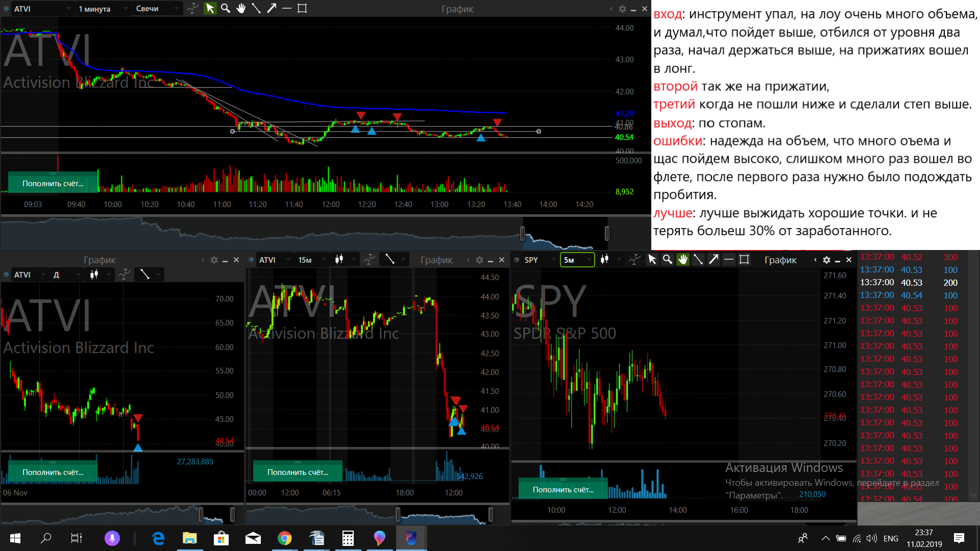Click the scroll down arrow of the time-and-sales tape
Viewport: 980px width, 551px height.
[x=973, y=495]
